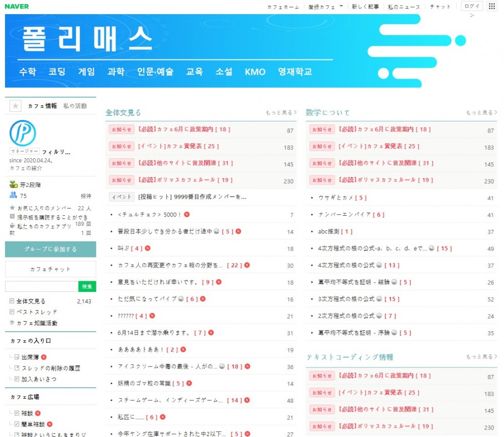This screenshot has width=504, height=437.
Task: Select the 코딩 banner category
Action: pos(57,72)
